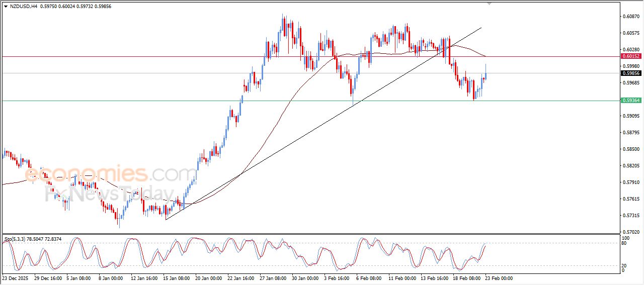Click the upper end of black trendline
The image size is (644, 285).
(x=481, y=28)
